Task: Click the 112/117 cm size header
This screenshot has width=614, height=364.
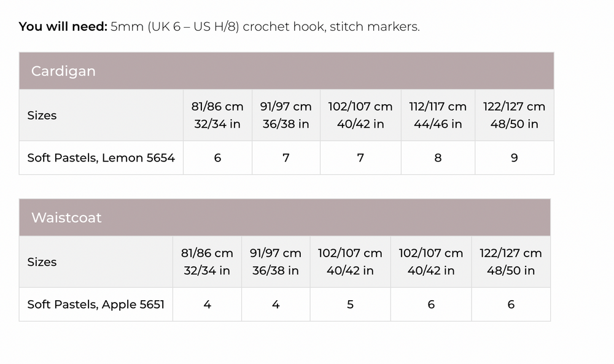Action: [x=438, y=115]
